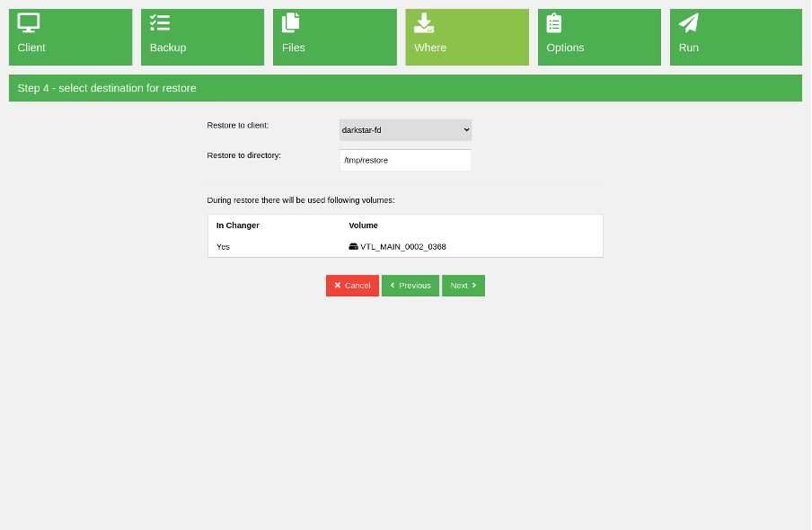Click the tape icon beside VTL_MAIN_0002_0368

click(354, 246)
